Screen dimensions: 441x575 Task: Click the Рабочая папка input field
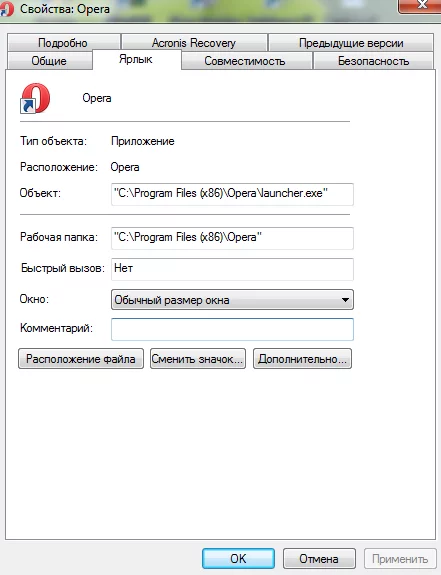click(232, 238)
